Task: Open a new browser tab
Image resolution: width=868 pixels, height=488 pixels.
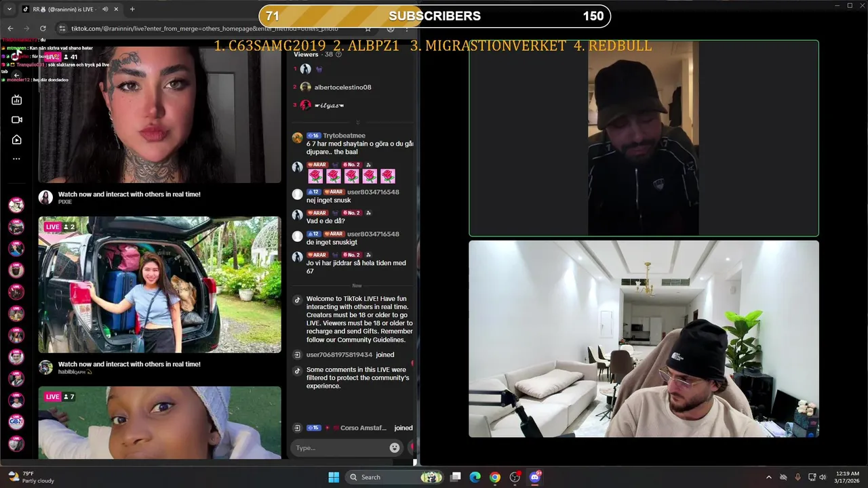Action: tap(132, 9)
